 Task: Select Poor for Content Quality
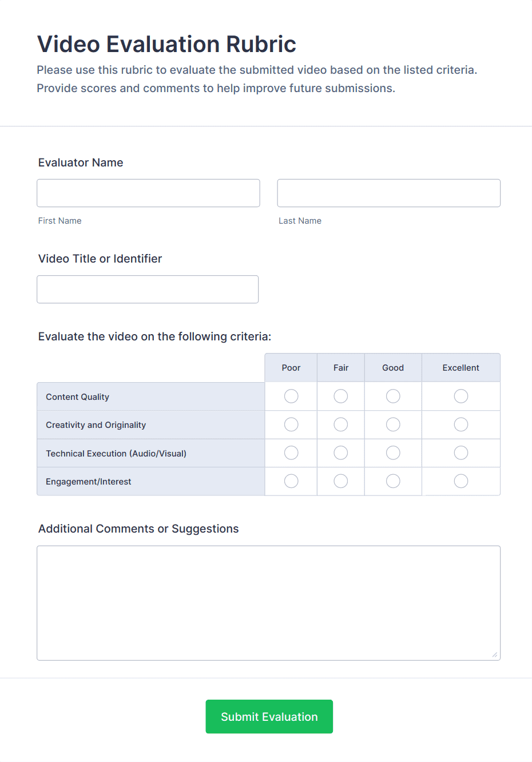pyautogui.click(x=291, y=396)
